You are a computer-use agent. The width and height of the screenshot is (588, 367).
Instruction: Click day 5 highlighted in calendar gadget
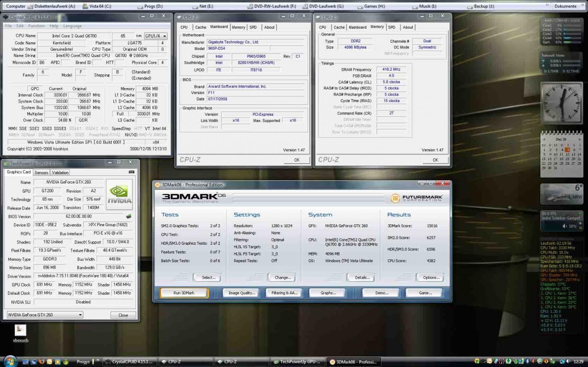[x=567, y=150]
